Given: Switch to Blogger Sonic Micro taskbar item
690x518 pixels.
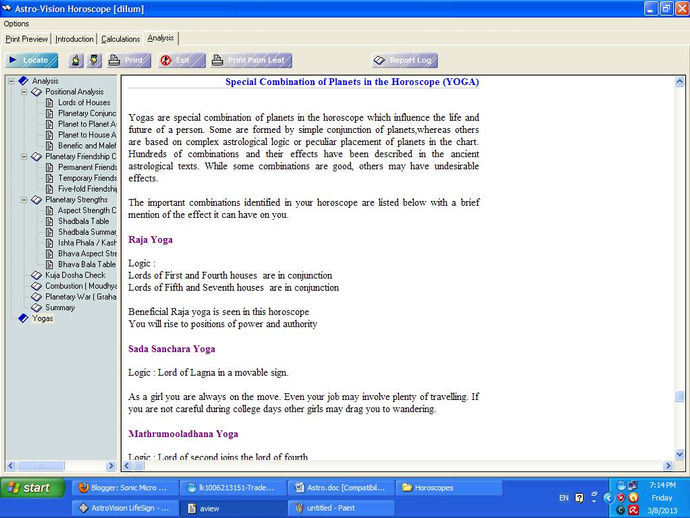Looking at the screenshot, I should tap(125, 488).
